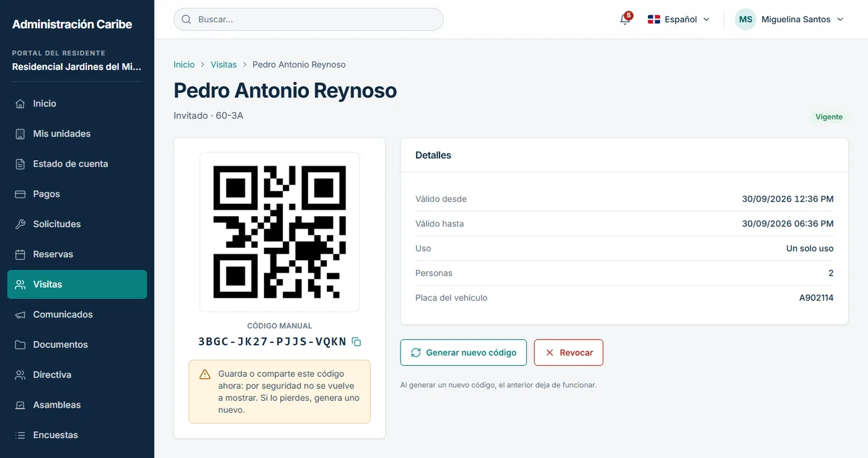Screen dimensions: 868x458
Task: Click Válido desde value 30/09/2026 12:36 PM
Action: 787,199
